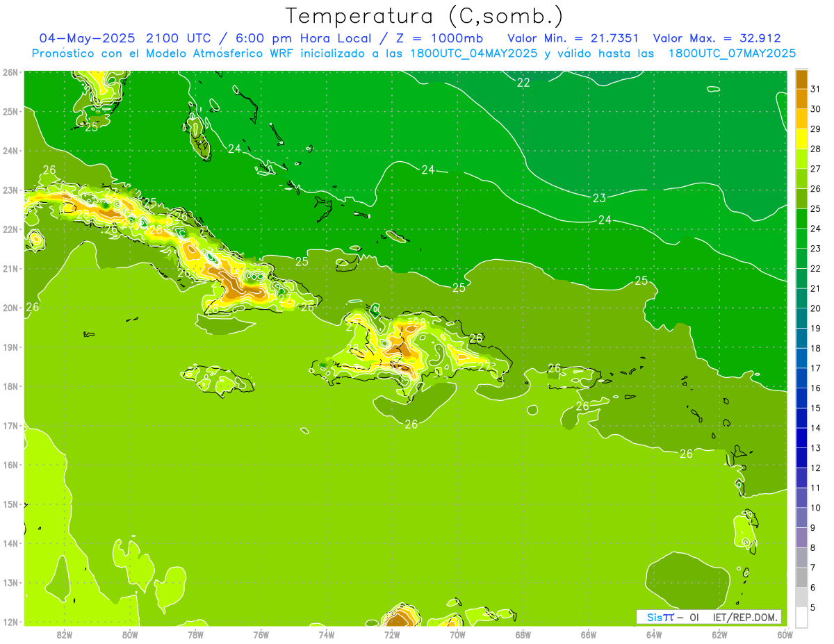Click '6:00 pm Hora Local' text

pos(304,38)
